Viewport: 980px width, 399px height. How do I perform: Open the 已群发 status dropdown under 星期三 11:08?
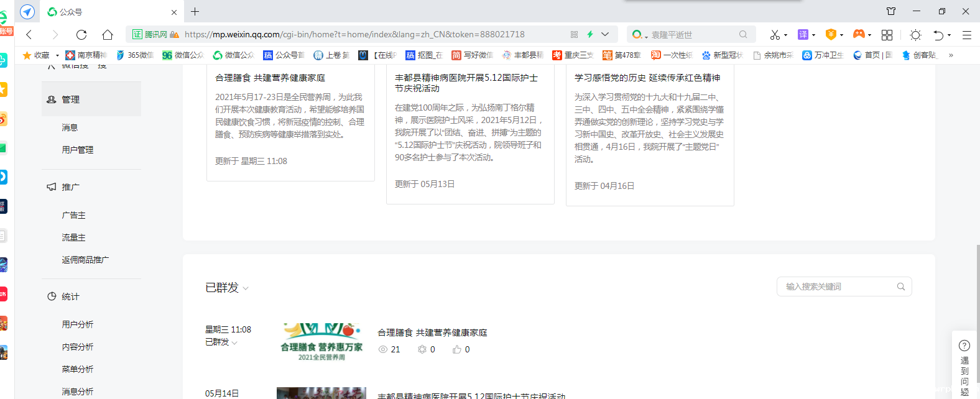(221, 342)
